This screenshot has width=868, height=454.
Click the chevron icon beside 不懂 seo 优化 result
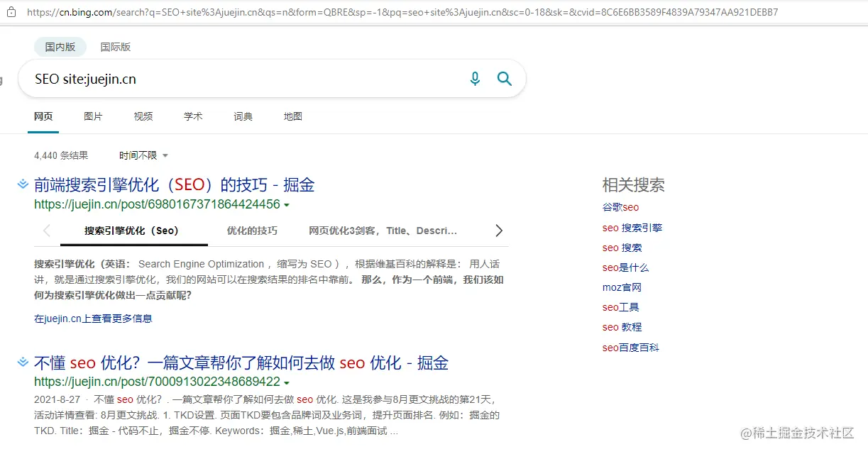(x=23, y=362)
